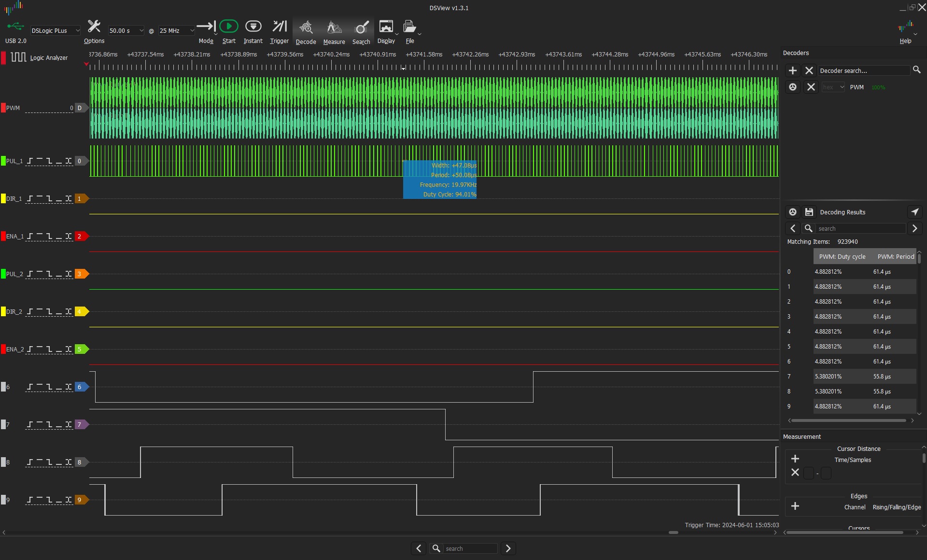Open the hex format dropdown for PWM

coord(833,87)
